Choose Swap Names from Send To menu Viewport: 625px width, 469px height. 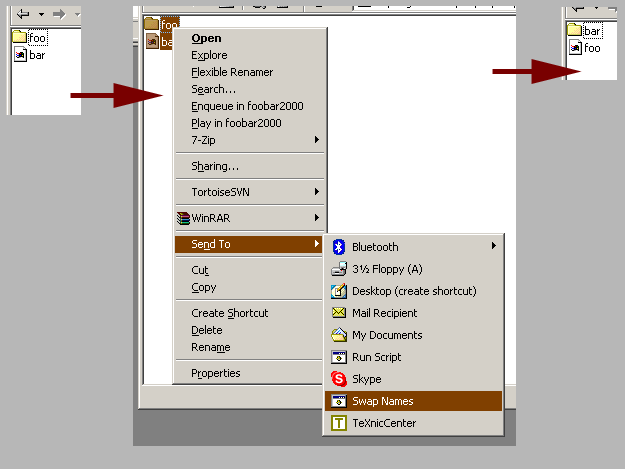[382, 401]
